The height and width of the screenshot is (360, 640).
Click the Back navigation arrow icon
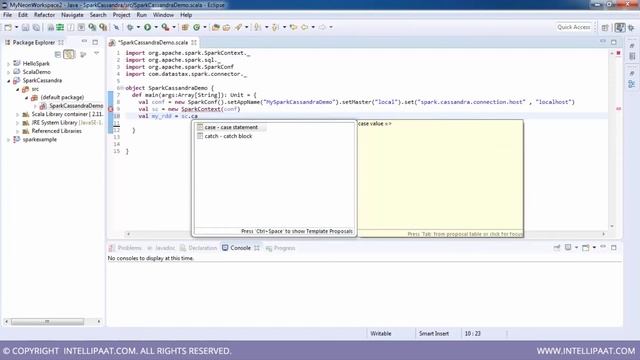pos(304,27)
